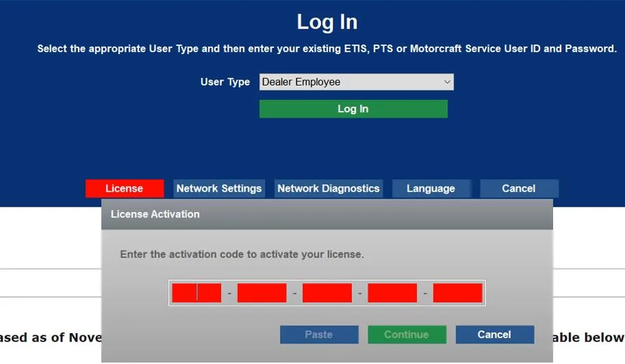Click the fifth activation code field
625x364 pixels.
point(457,293)
